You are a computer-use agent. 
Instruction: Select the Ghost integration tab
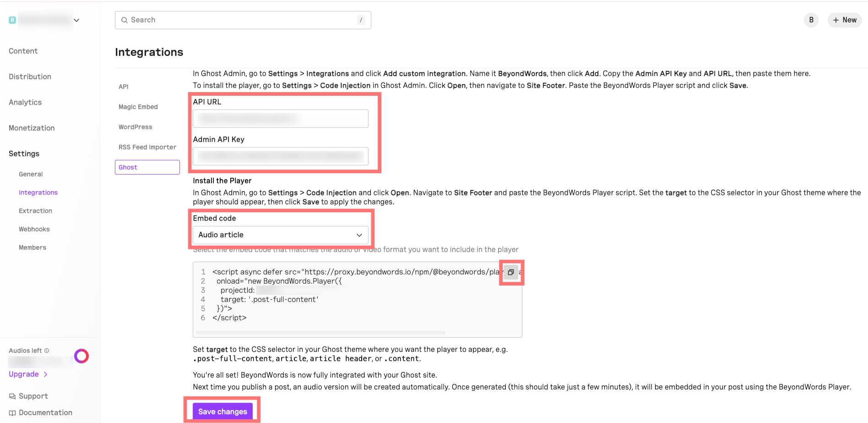tap(147, 167)
